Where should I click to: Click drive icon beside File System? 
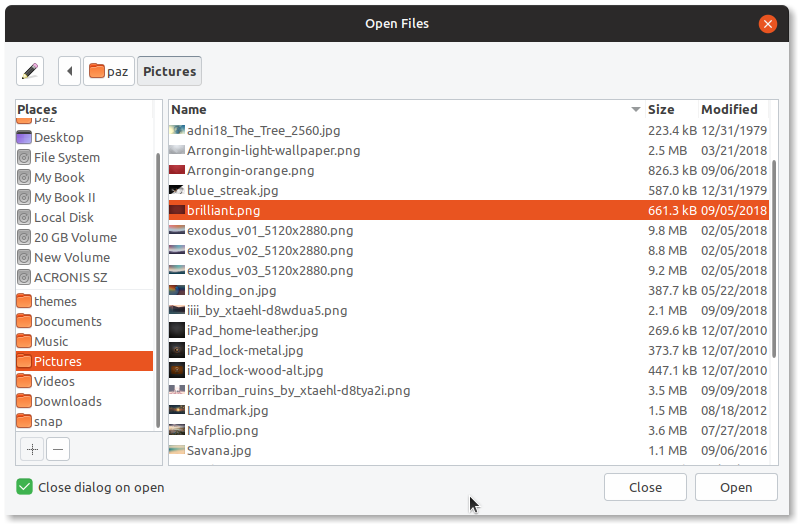tap(24, 157)
